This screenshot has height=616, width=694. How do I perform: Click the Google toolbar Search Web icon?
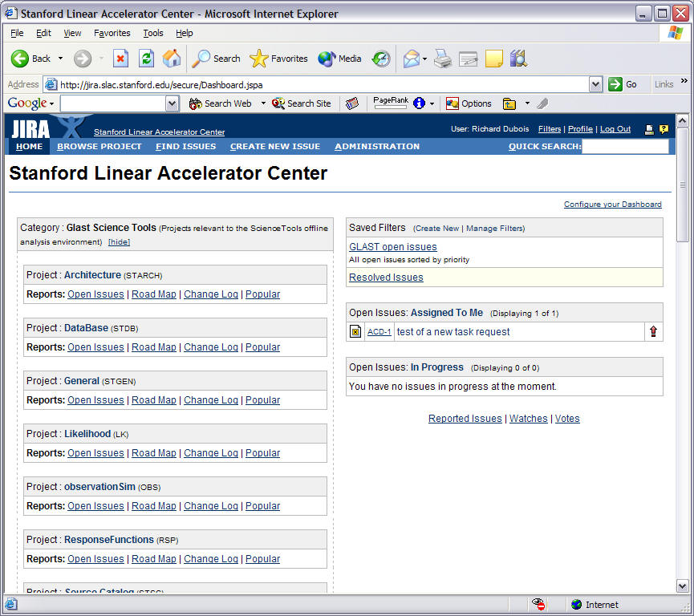pos(195,103)
